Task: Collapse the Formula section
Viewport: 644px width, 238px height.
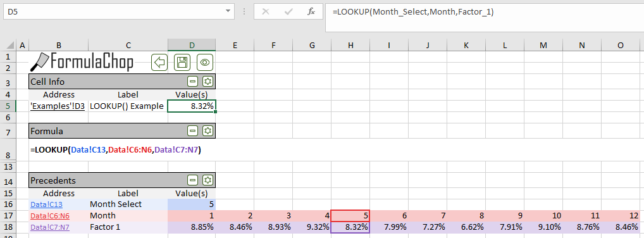Action: pyautogui.click(x=192, y=131)
